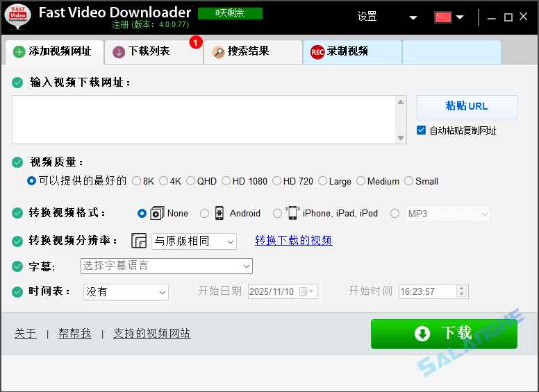539x392 pixels.
Task: Click the magnifier icon on 搜索结果 tab
Action: pos(218,52)
